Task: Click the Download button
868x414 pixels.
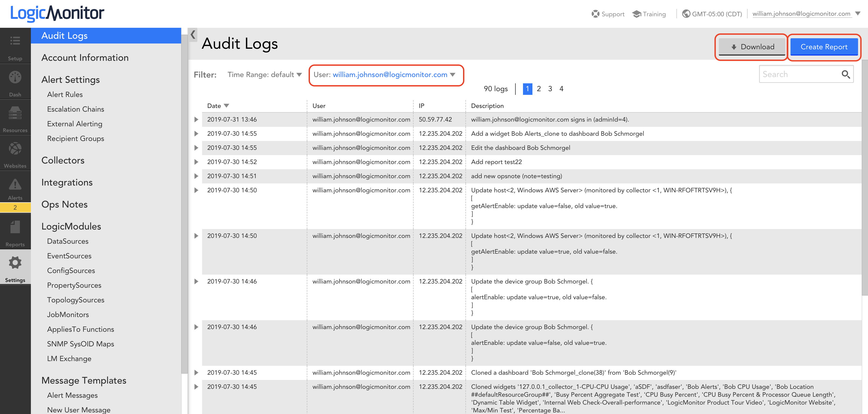Action: pyautogui.click(x=752, y=47)
